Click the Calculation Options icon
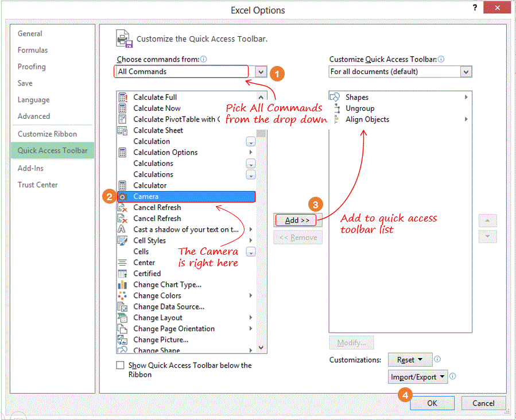The height and width of the screenshot is (420, 516). pyautogui.click(x=122, y=153)
